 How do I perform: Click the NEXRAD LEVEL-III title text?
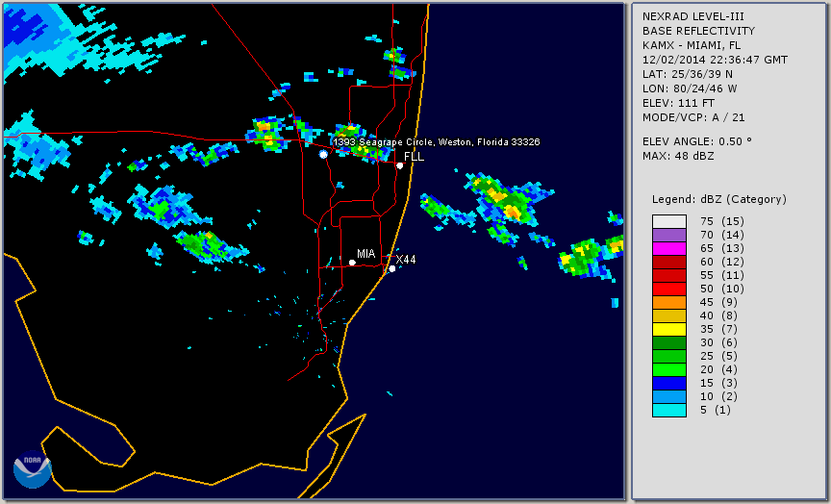coord(694,16)
